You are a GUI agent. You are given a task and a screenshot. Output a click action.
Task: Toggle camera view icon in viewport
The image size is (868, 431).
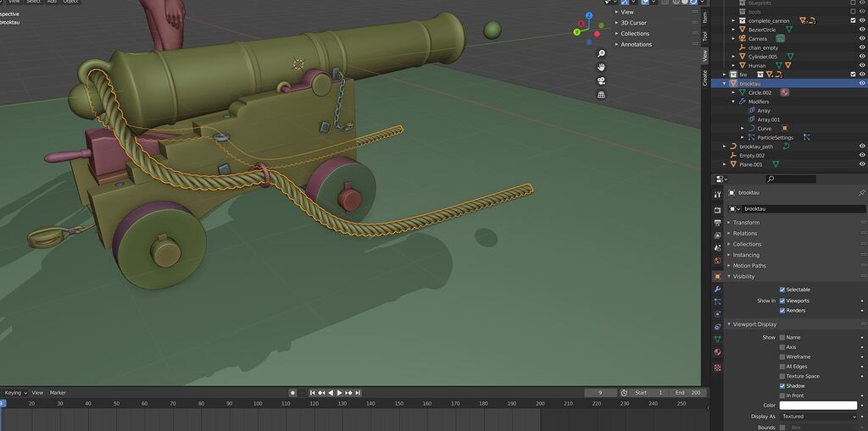click(x=601, y=80)
